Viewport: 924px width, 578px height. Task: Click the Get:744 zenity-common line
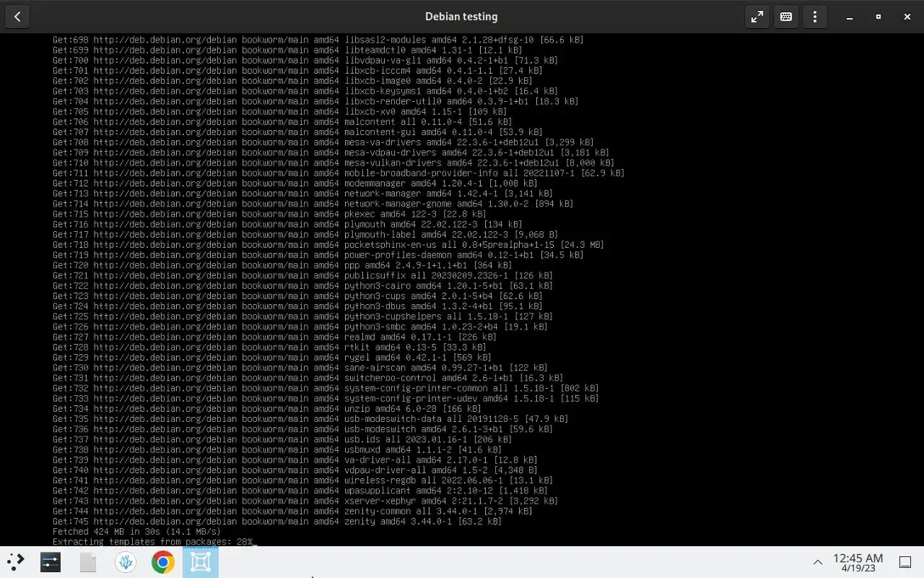(292, 512)
